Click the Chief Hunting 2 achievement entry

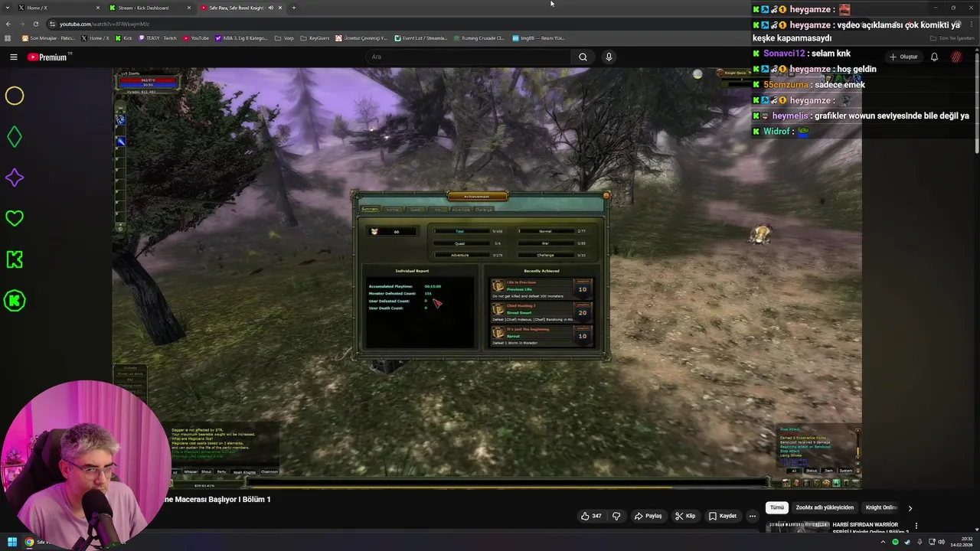(x=542, y=312)
